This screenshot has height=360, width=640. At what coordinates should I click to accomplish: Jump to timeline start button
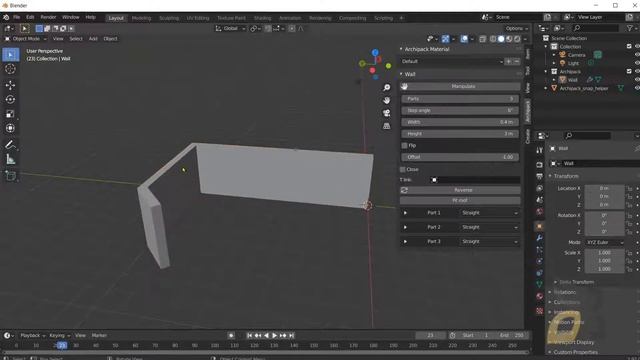click(249, 336)
